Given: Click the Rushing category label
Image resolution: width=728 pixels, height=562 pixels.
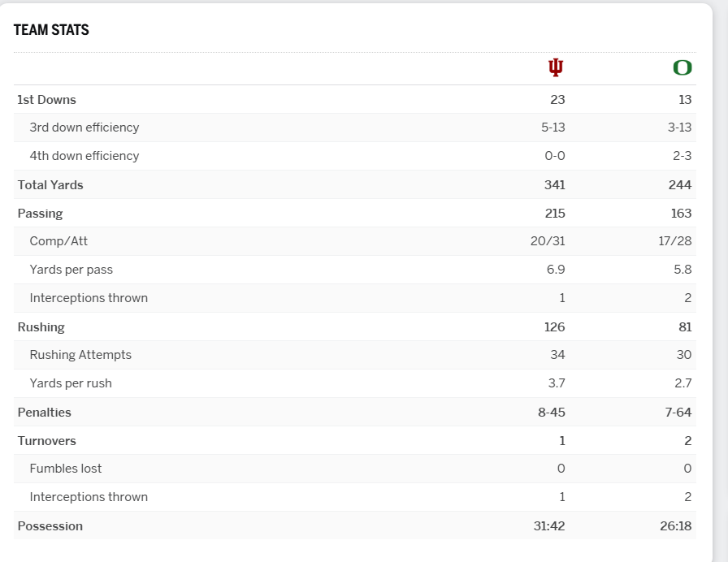Looking at the screenshot, I should pyautogui.click(x=41, y=327).
